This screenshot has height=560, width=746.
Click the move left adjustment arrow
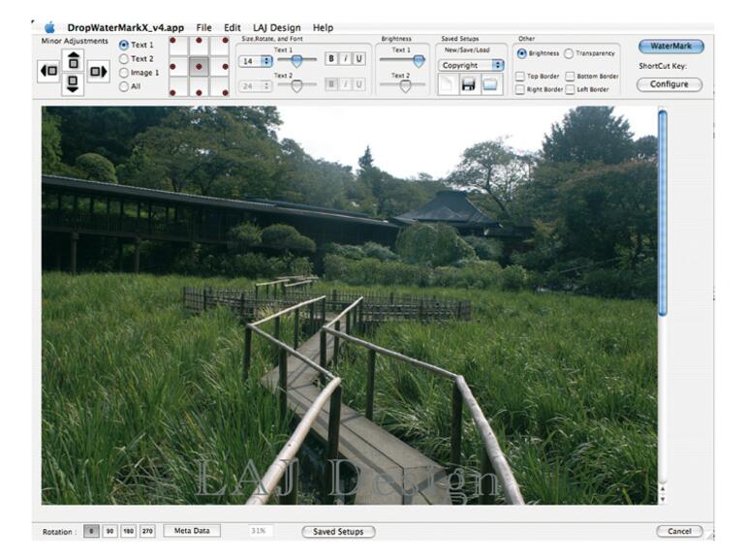tap(48, 72)
